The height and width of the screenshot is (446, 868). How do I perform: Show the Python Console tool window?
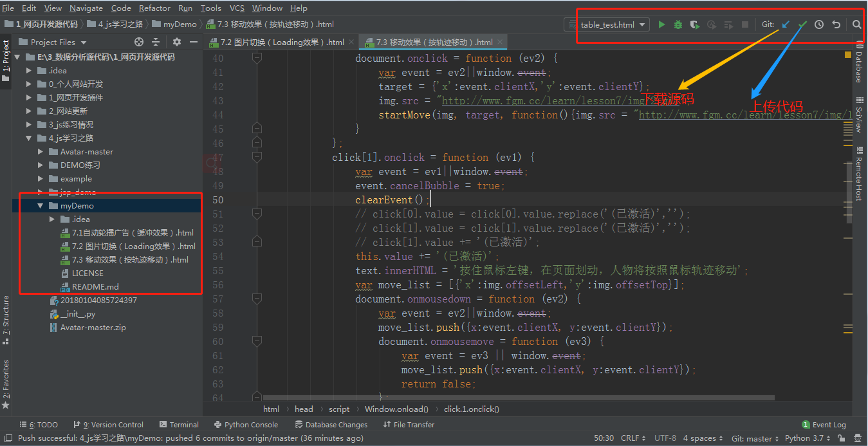tap(245, 425)
